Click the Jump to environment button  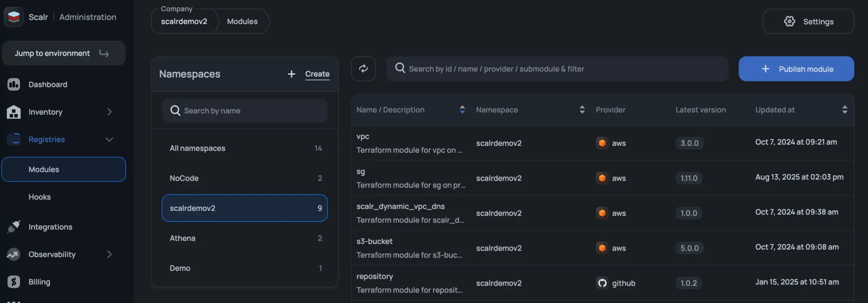63,53
